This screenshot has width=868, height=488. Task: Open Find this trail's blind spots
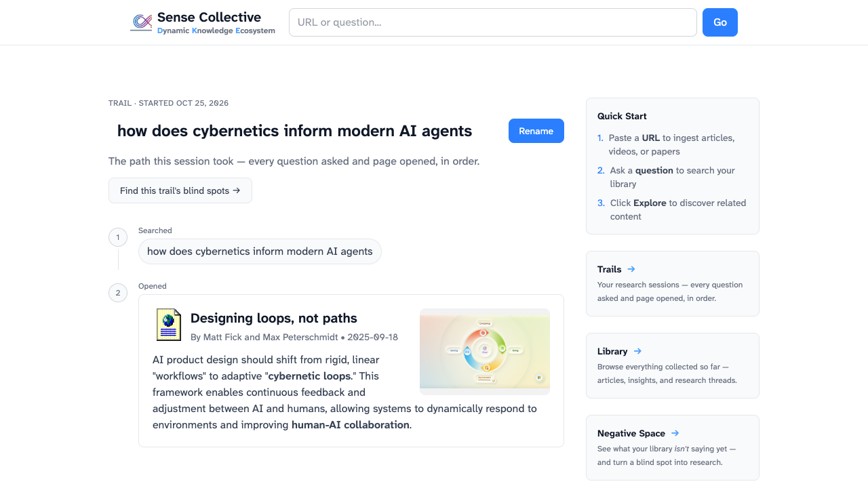click(180, 190)
